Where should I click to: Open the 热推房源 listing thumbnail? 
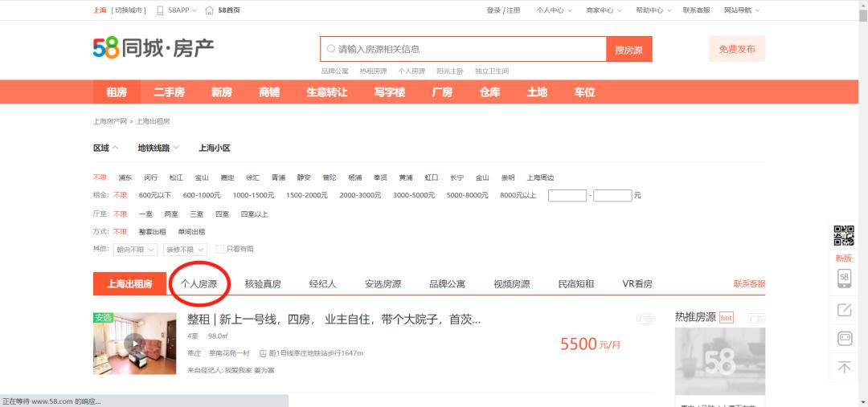pos(719,361)
